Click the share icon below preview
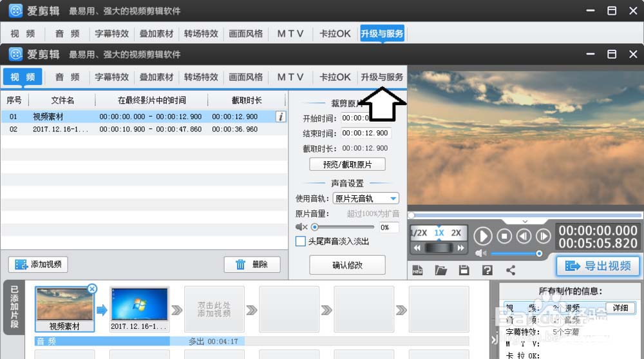The width and height of the screenshot is (644, 359). (511, 270)
